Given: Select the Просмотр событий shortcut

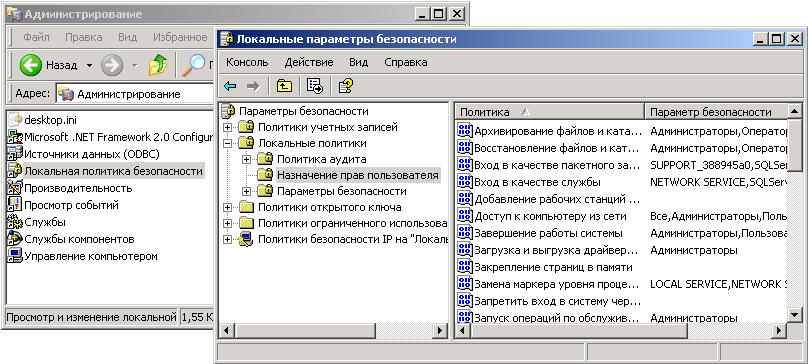Looking at the screenshot, I should click(64, 205).
